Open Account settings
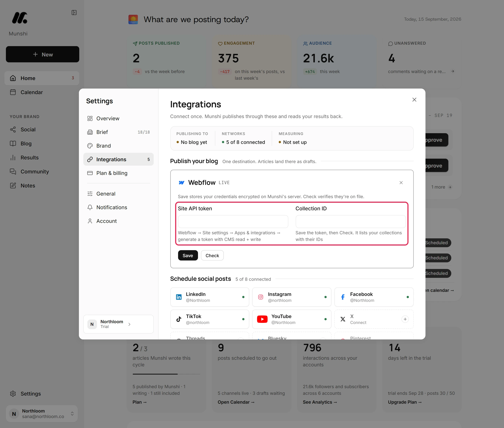The image size is (504, 428). 118,221
